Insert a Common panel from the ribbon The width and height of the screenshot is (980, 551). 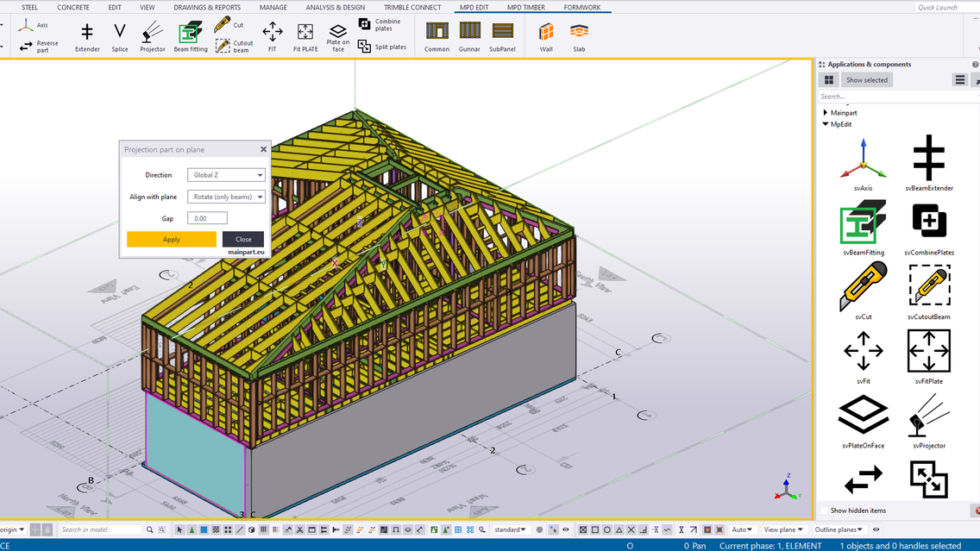437,37
